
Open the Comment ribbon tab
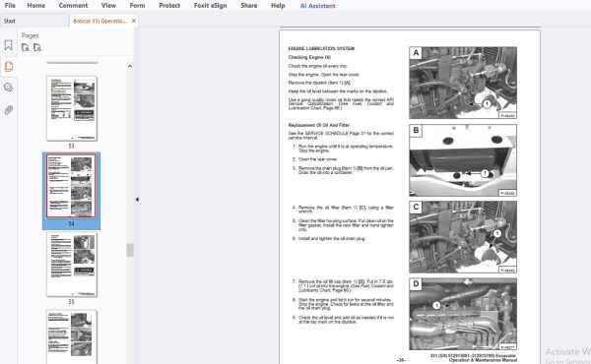(x=73, y=5)
